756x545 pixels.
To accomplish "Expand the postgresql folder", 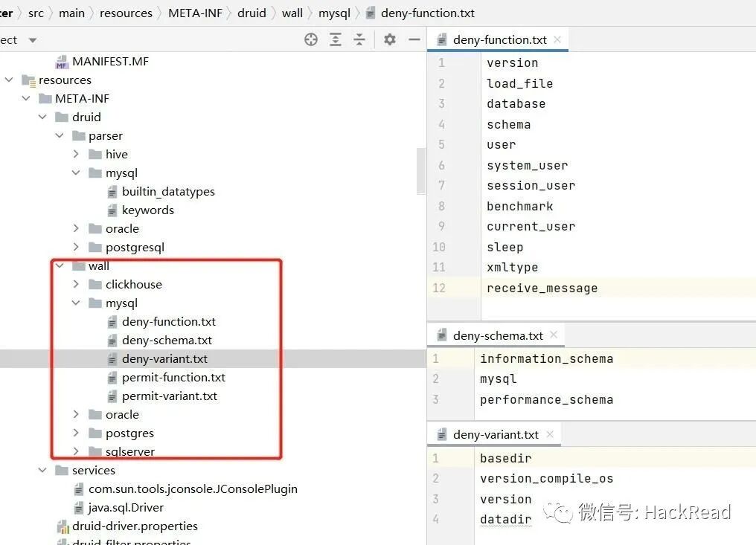I will 76,247.
